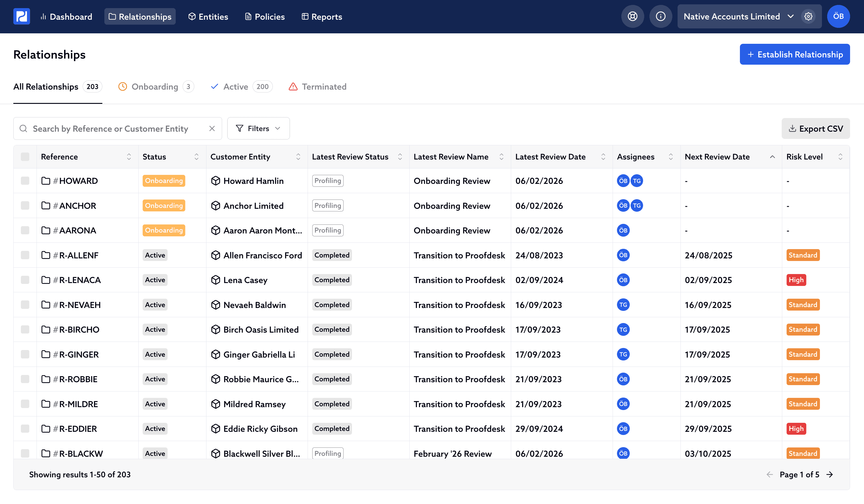Clear the search field using the X
The width and height of the screenshot is (864, 504).
tap(212, 128)
